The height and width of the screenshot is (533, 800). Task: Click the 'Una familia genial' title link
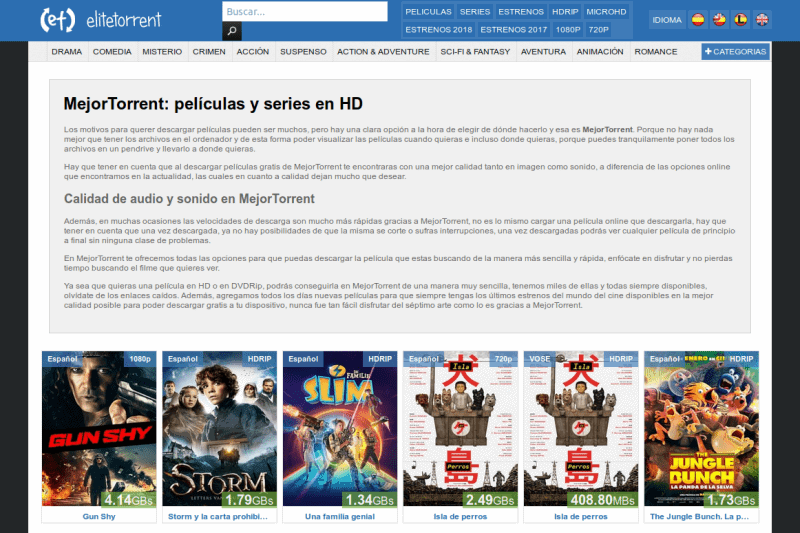340,516
